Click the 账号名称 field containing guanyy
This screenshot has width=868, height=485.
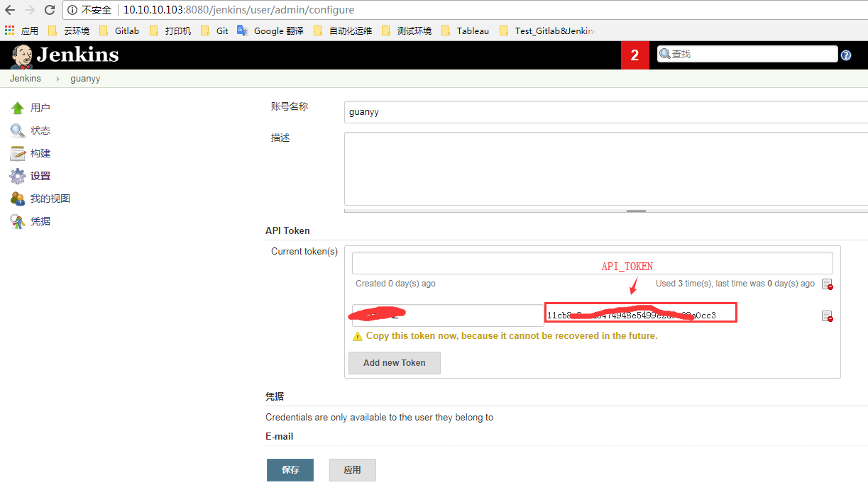[x=606, y=111]
